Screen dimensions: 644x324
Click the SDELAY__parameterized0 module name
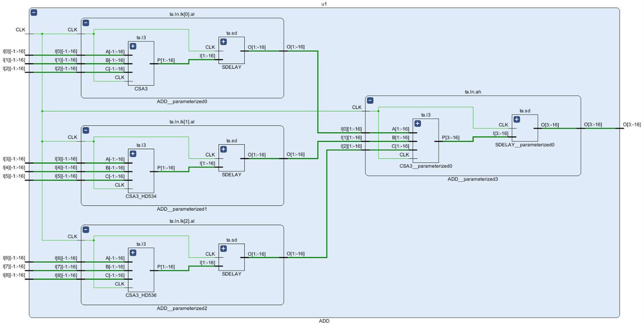click(525, 145)
